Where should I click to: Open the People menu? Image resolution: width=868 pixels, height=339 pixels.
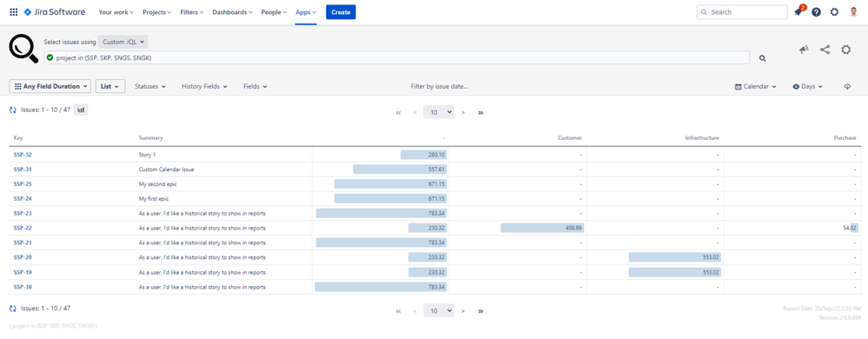(x=274, y=12)
